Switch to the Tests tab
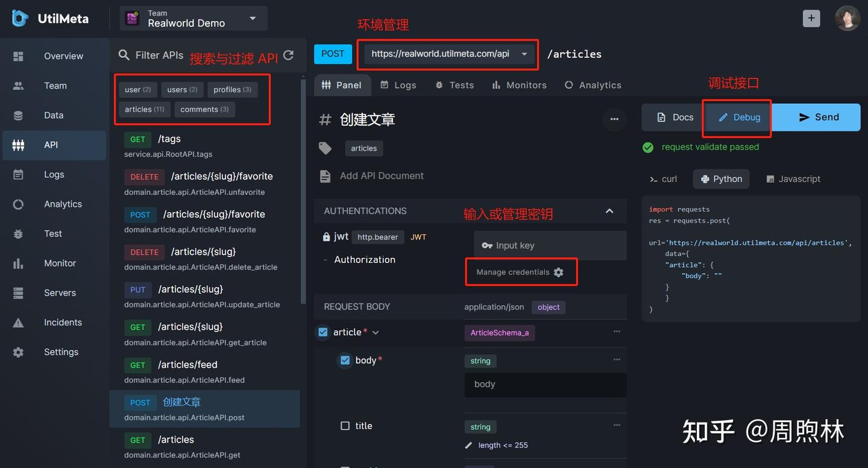Viewport: 868px width, 468px height. [x=454, y=85]
